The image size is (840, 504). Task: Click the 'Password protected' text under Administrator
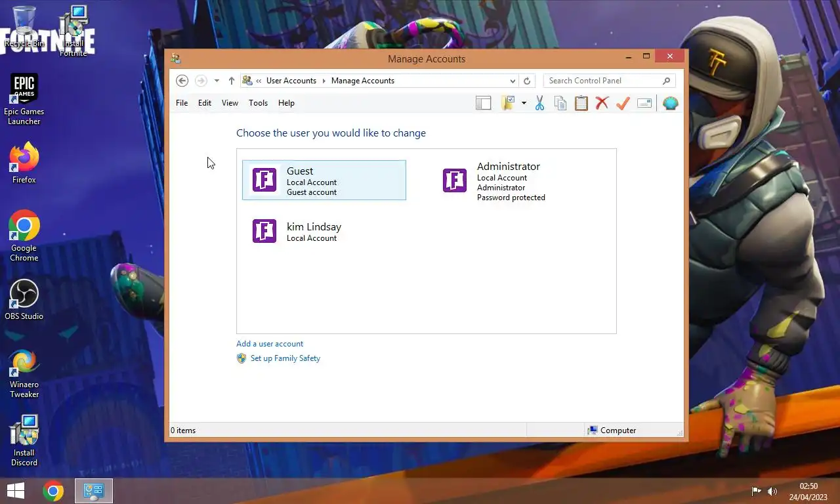tap(511, 198)
